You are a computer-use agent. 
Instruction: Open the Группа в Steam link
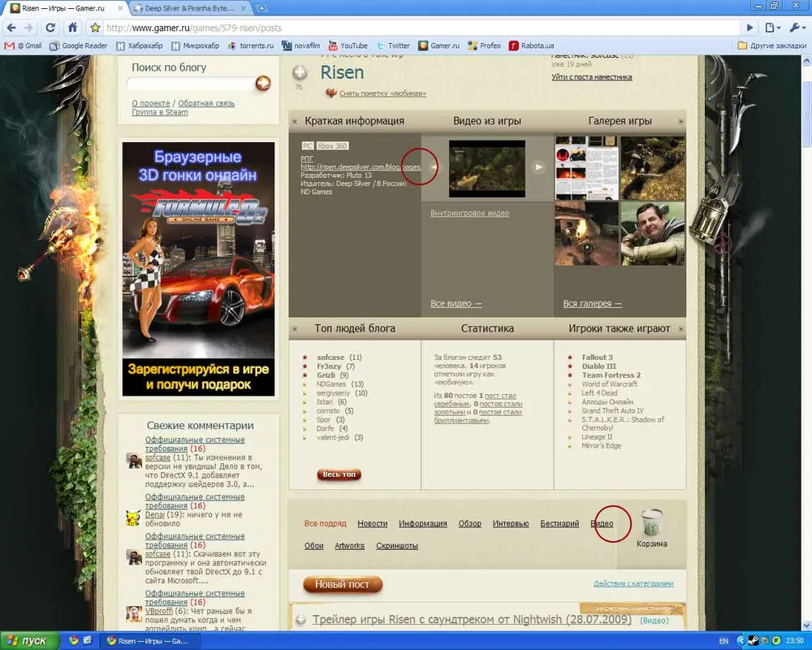(x=159, y=112)
